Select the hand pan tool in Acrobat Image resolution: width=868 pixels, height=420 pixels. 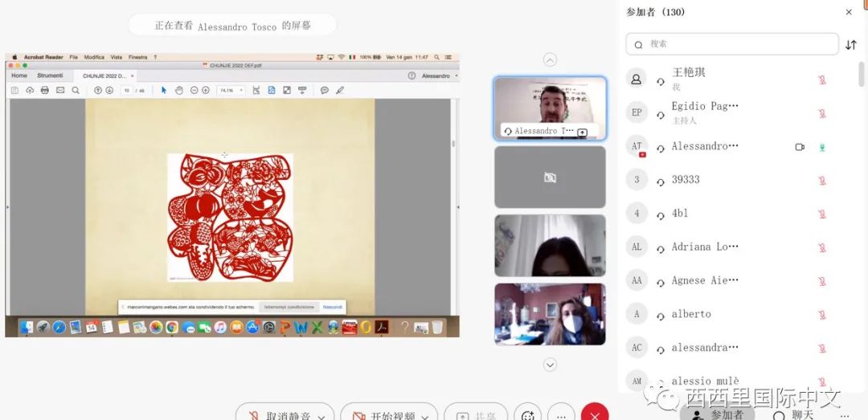178,90
